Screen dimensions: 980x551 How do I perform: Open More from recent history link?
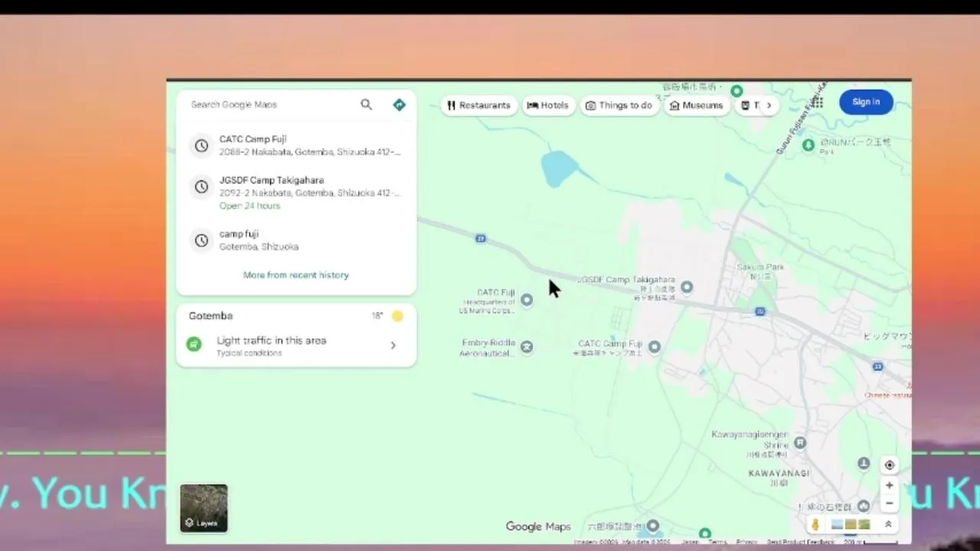point(296,275)
